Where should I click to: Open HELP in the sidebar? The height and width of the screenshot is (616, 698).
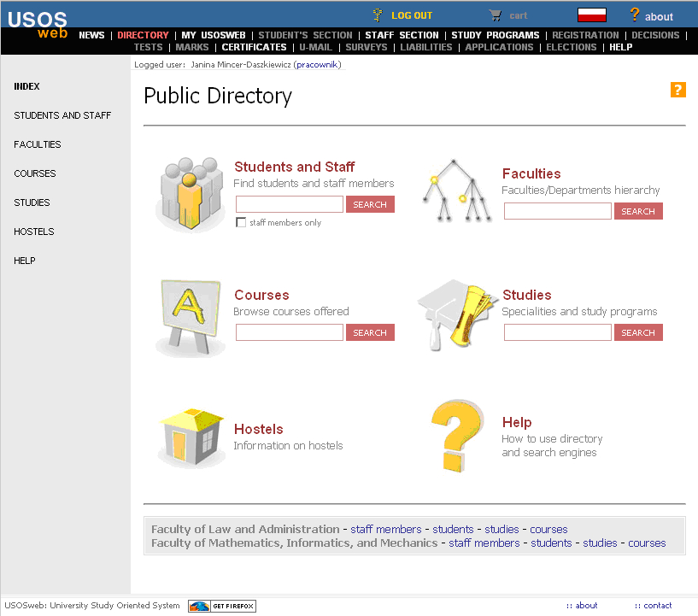pyautogui.click(x=25, y=261)
